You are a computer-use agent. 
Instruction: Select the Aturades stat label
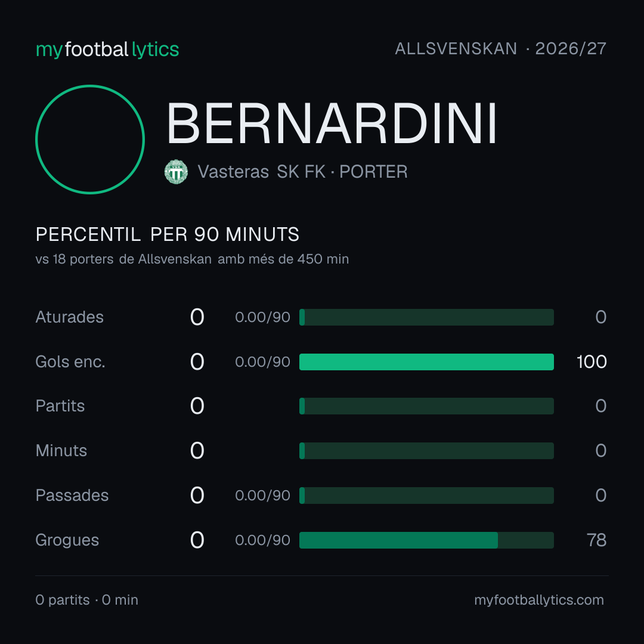69,317
